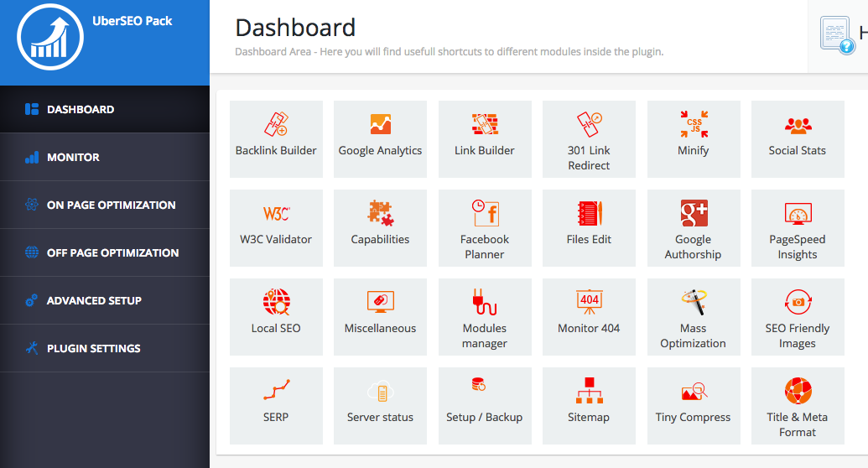Click the Sitemap label text
This screenshot has height=468, width=868.
(x=589, y=418)
